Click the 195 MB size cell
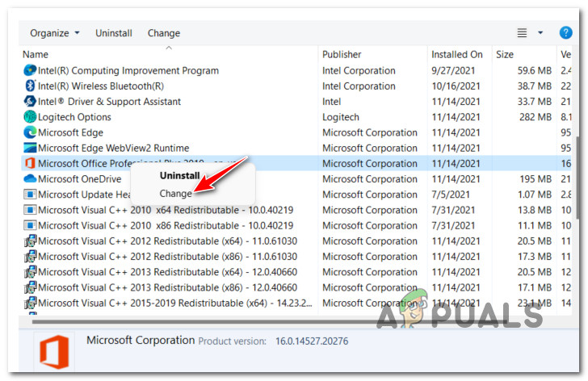The width and height of the screenshot is (588, 381). point(535,179)
